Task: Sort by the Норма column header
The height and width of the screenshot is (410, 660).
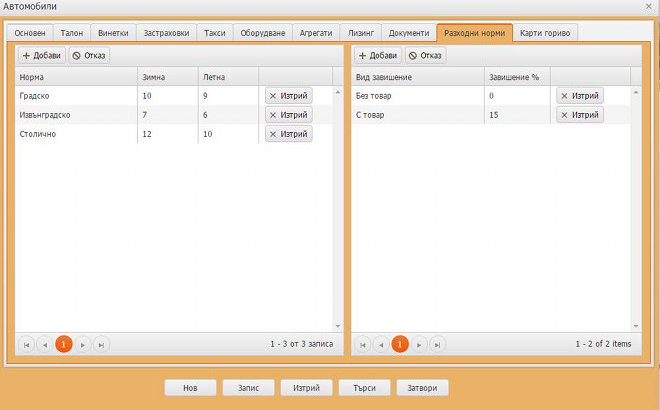Action: pyautogui.click(x=75, y=77)
